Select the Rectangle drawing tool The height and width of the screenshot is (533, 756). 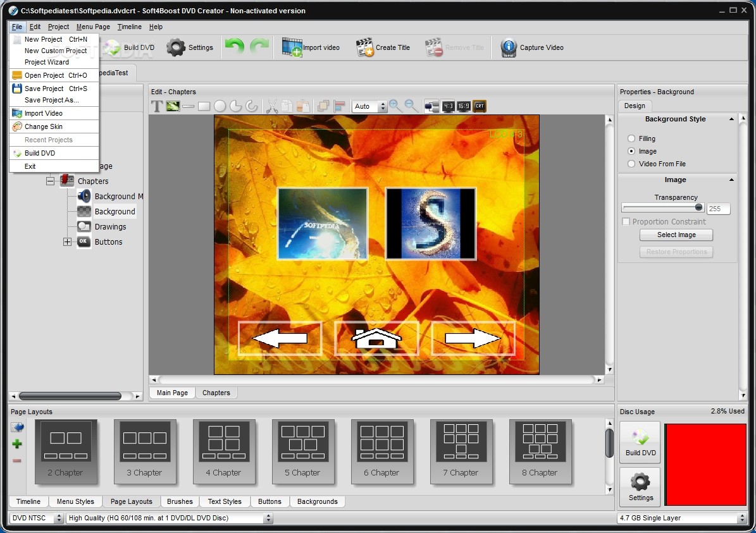pos(204,106)
